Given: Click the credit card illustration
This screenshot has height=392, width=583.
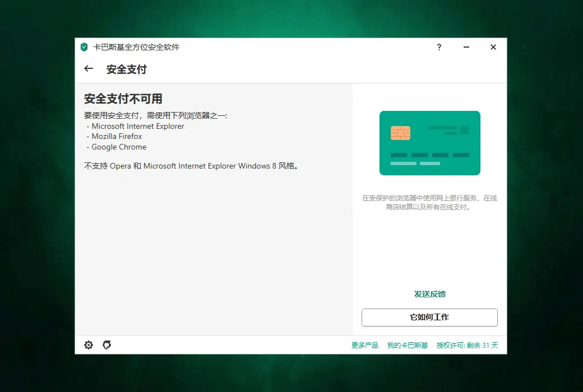Looking at the screenshot, I should pos(430,143).
